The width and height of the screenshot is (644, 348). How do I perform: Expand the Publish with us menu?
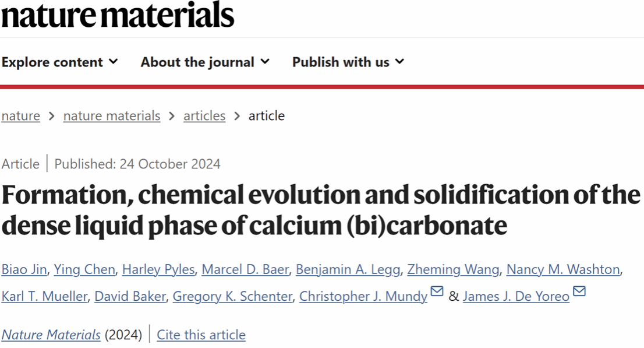pyautogui.click(x=348, y=62)
